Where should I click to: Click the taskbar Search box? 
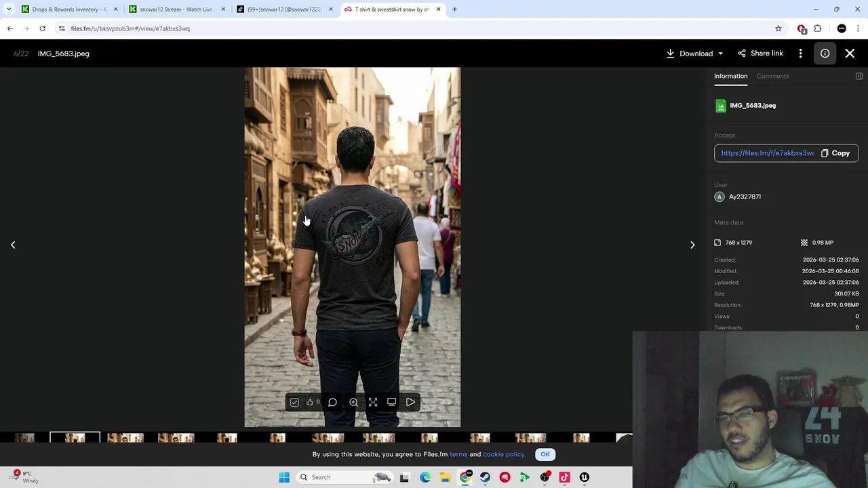pyautogui.click(x=344, y=477)
